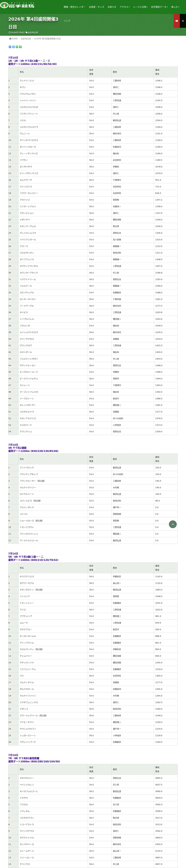
Task: Open the X (Twitter) icon button
Action: point(183,21)
